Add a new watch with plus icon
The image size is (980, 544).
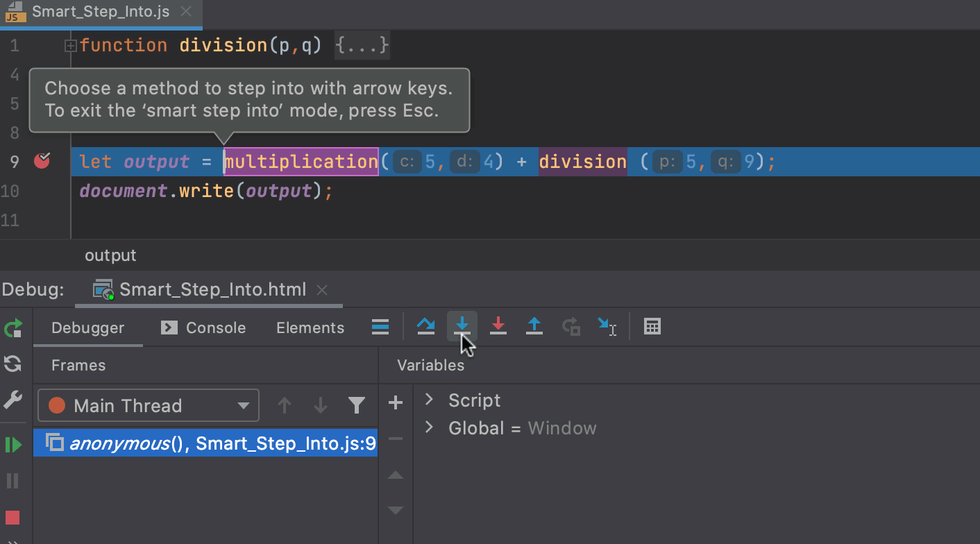click(396, 402)
